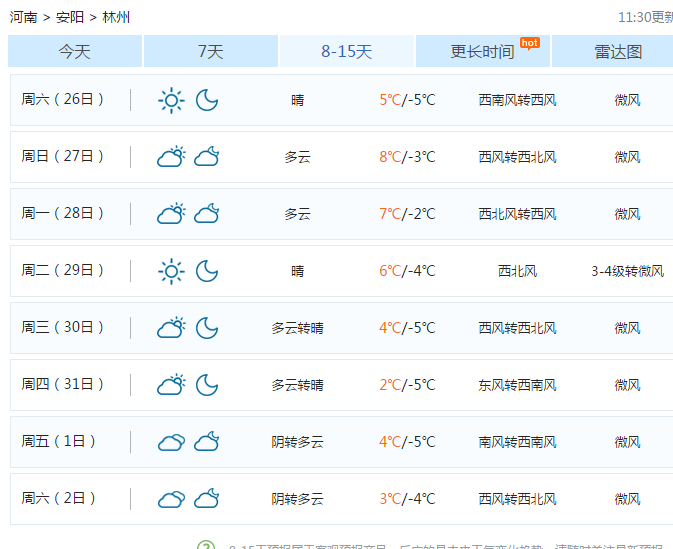Go to 河南 in the breadcrumb
Viewport: 673px width, 549px height.
click(24, 17)
